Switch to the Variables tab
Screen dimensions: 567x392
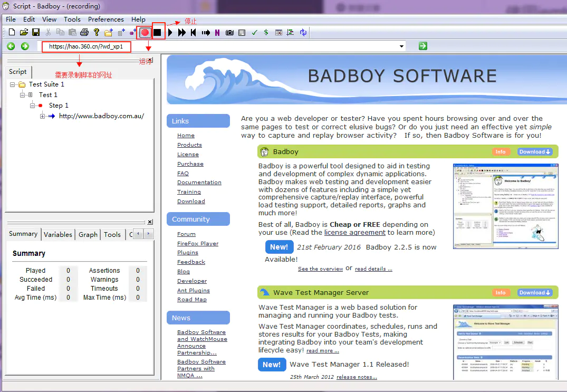pyautogui.click(x=58, y=234)
